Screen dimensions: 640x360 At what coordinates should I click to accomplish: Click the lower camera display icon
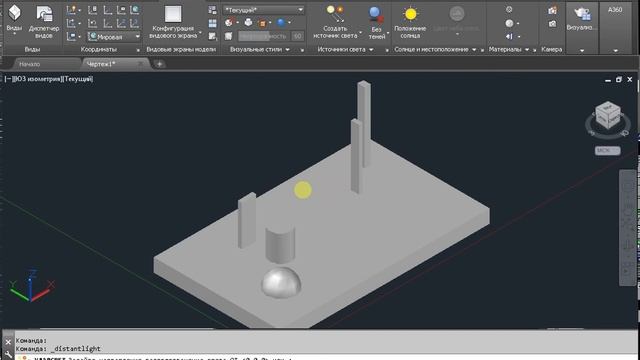[552, 24]
